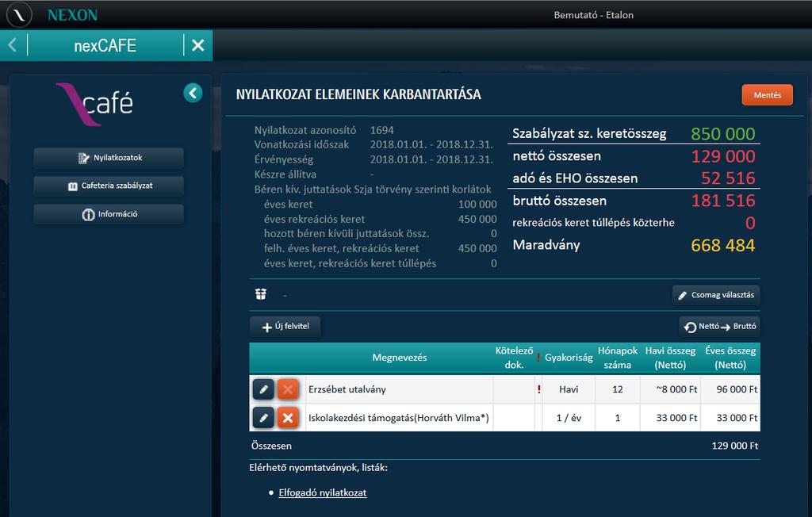Switch to the nexCAFE tab

tap(105, 45)
